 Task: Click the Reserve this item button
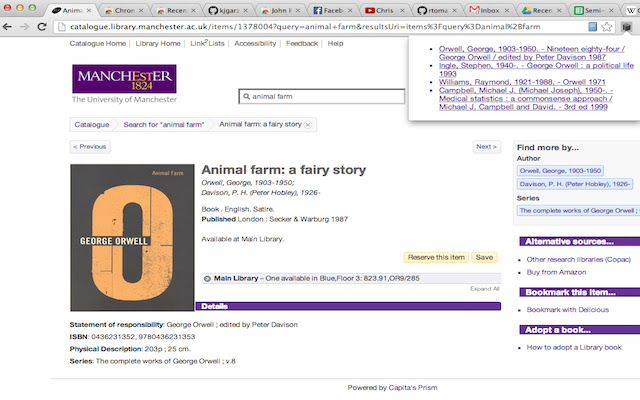click(436, 258)
